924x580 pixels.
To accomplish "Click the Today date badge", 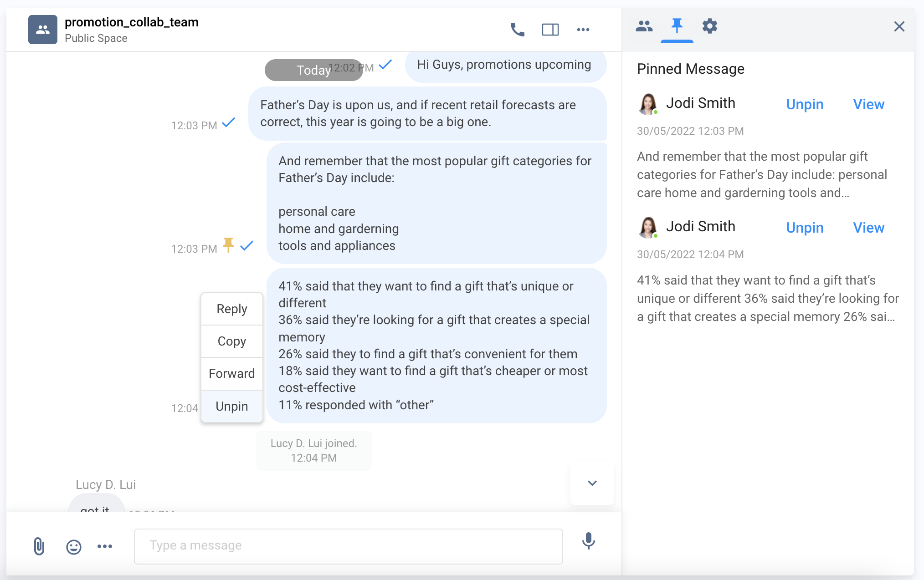I will click(314, 70).
